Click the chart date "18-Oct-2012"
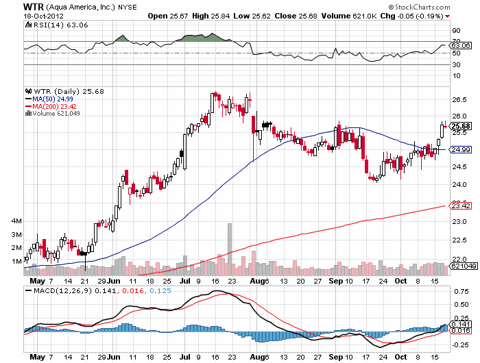 (x=43, y=16)
